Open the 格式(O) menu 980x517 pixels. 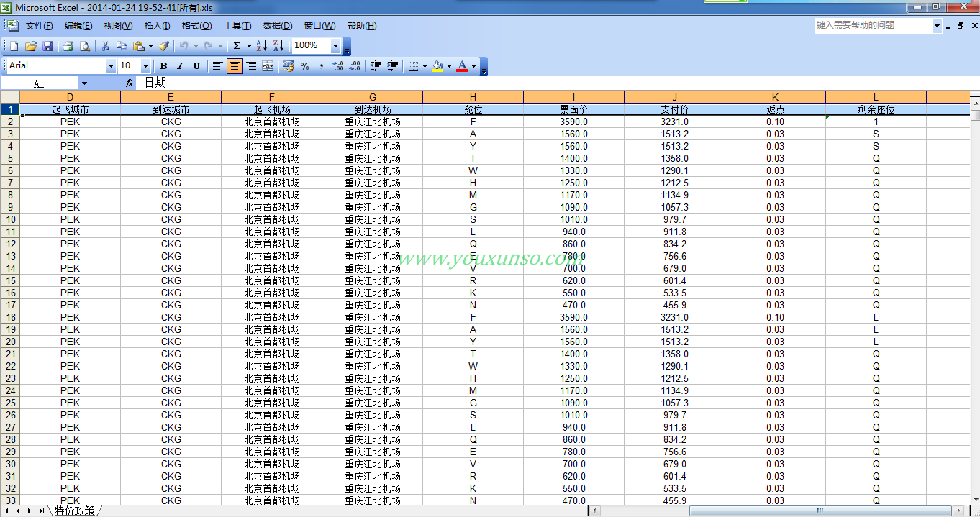tap(196, 26)
